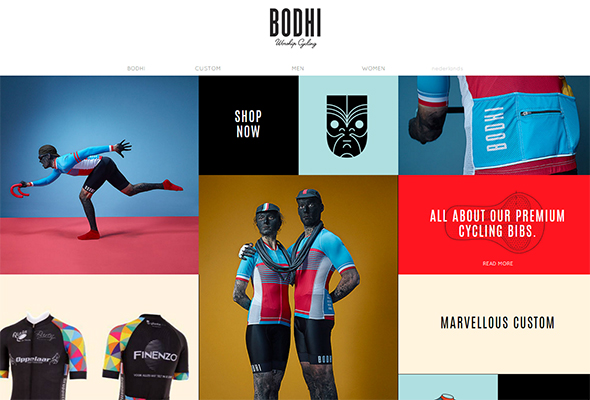Select the black Oppelaar custom jersey image

coord(43,356)
